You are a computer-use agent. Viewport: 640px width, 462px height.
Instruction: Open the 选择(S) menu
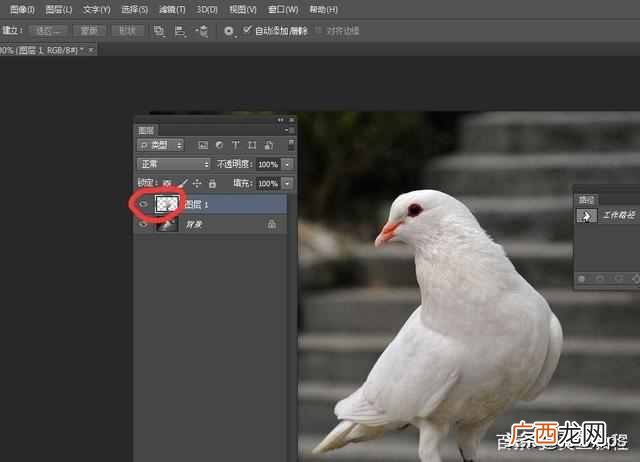(x=135, y=9)
